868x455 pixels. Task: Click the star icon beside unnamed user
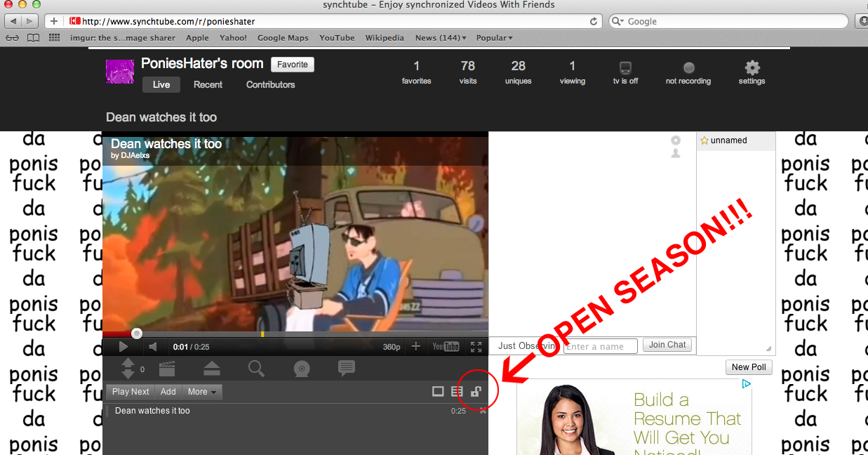(x=705, y=140)
